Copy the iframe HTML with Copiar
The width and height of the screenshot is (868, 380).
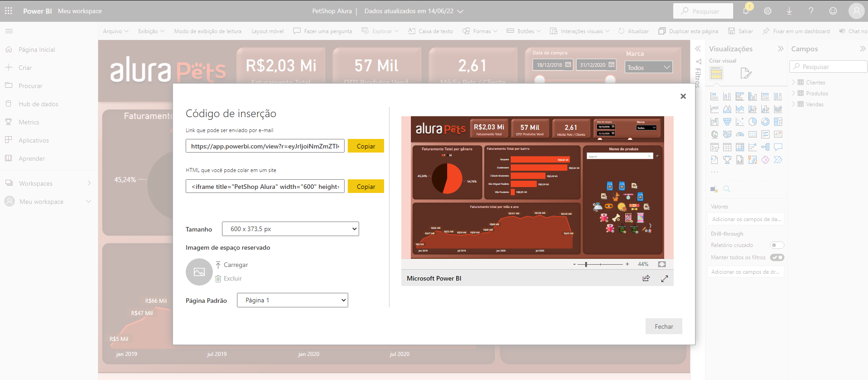pos(366,187)
